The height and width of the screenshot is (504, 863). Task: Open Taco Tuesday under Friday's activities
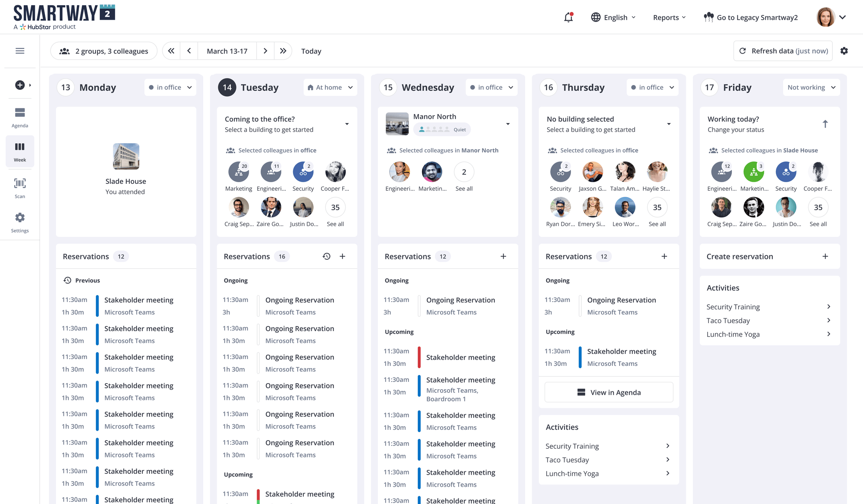pos(769,321)
